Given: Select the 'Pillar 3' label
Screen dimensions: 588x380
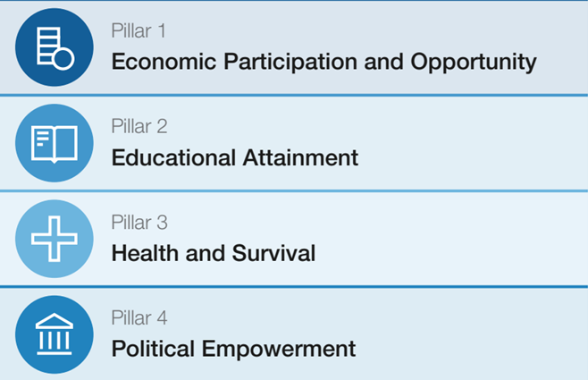Looking at the screenshot, I should (139, 222).
